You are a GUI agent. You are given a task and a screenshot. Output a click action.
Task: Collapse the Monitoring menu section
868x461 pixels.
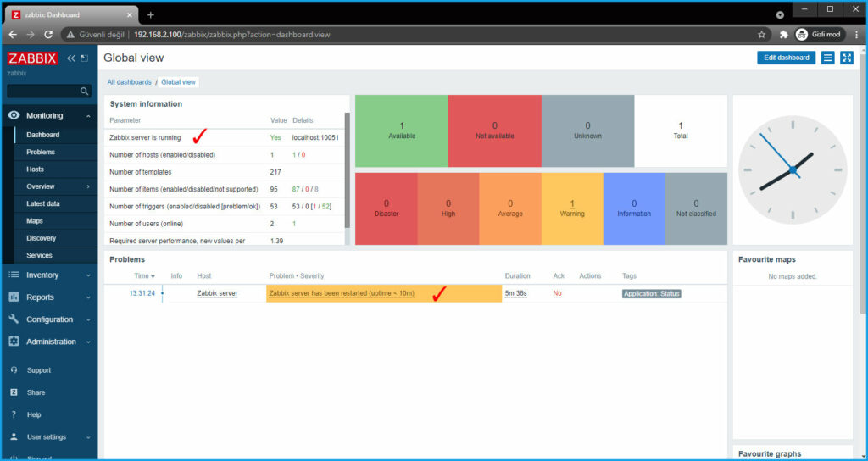pyautogui.click(x=88, y=116)
